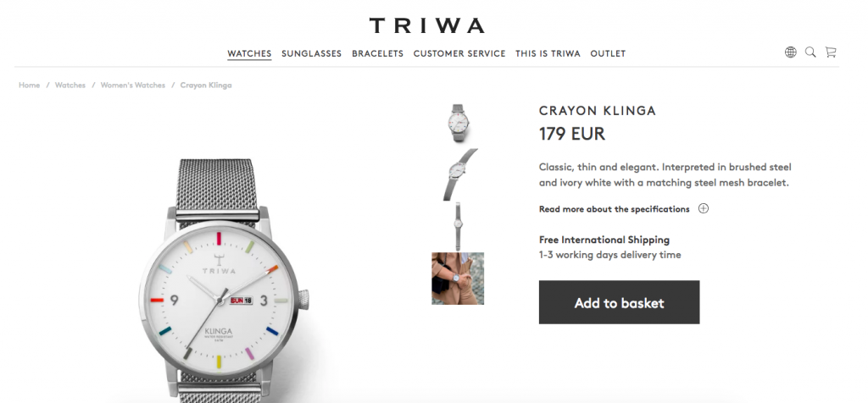Open Women's Watches breadcrumb link

point(133,86)
